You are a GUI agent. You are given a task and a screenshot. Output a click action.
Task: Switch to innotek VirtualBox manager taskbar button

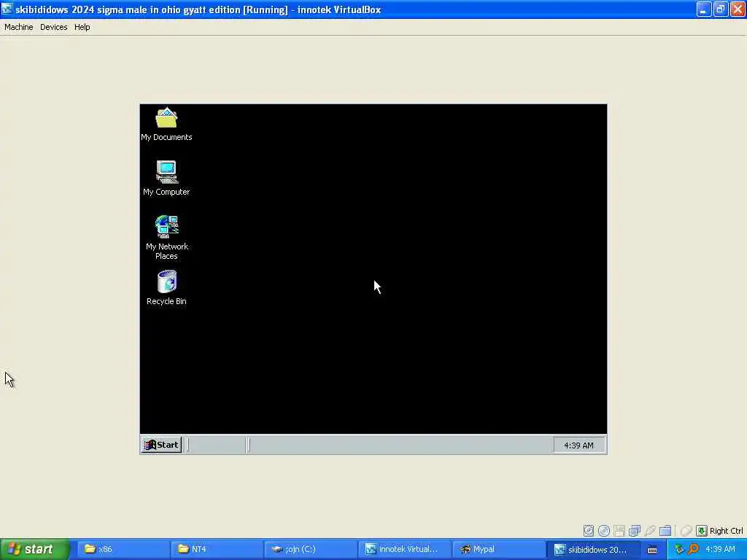(404, 549)
